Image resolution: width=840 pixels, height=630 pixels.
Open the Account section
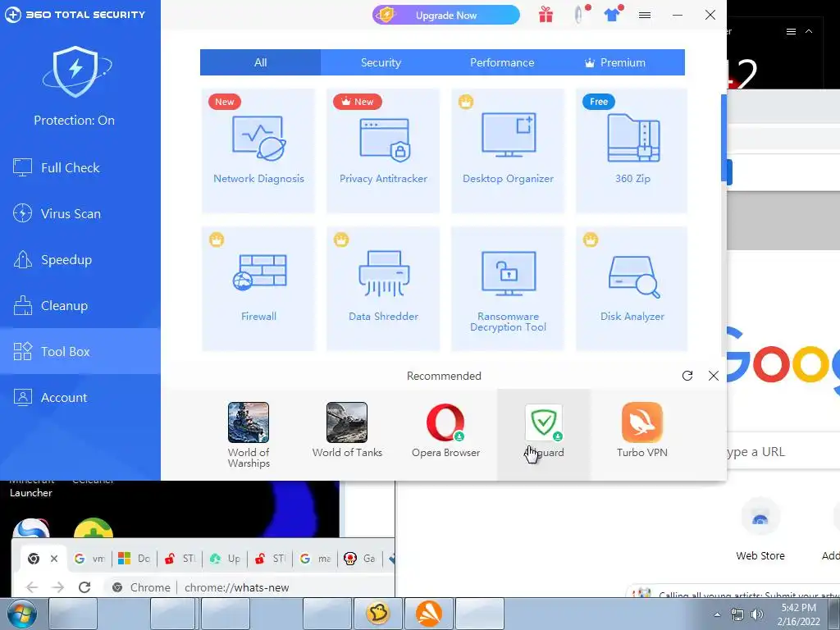[80, 398]
